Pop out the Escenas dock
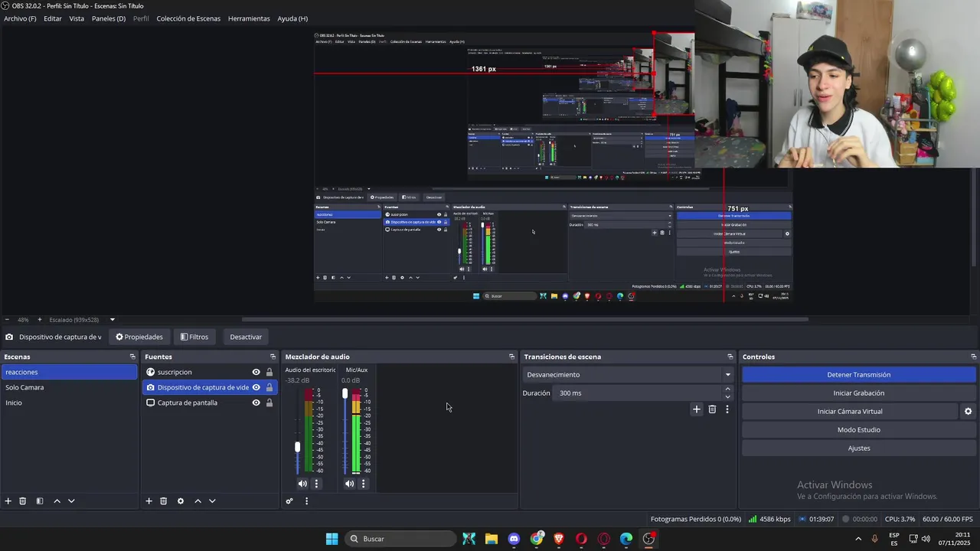 tap(132, 357)
